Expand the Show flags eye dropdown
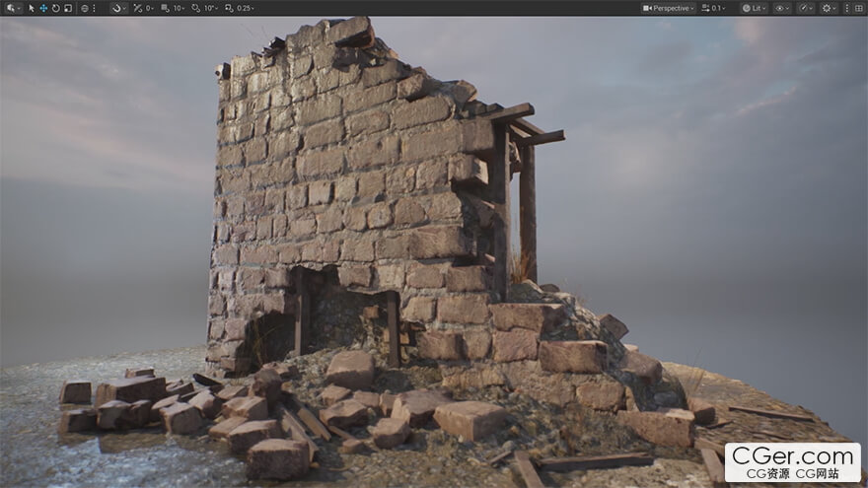The height and width of the screenshot is (488, 868). tap(782, 8)
